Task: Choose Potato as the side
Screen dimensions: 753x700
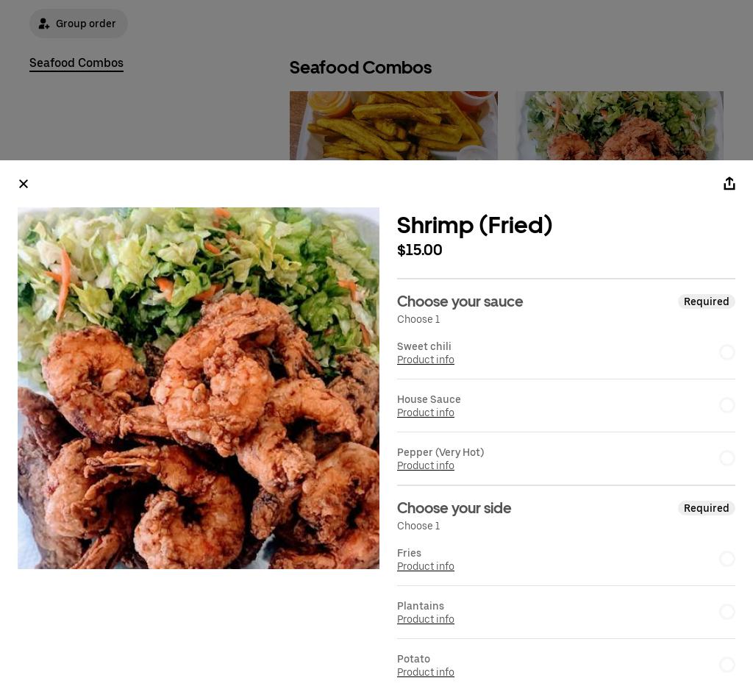Action: [727, 665]
